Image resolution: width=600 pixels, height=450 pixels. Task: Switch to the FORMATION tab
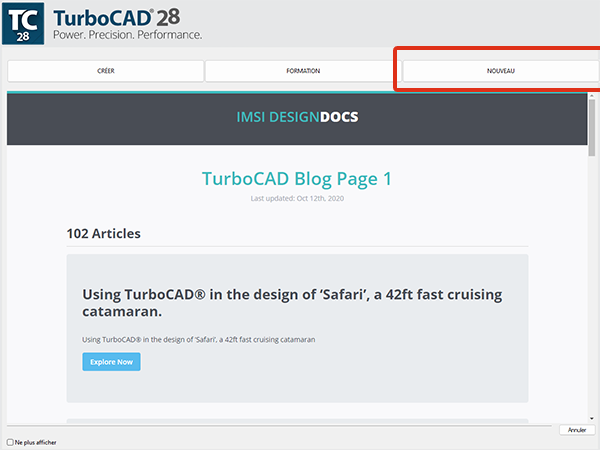[x=303, y=71]
